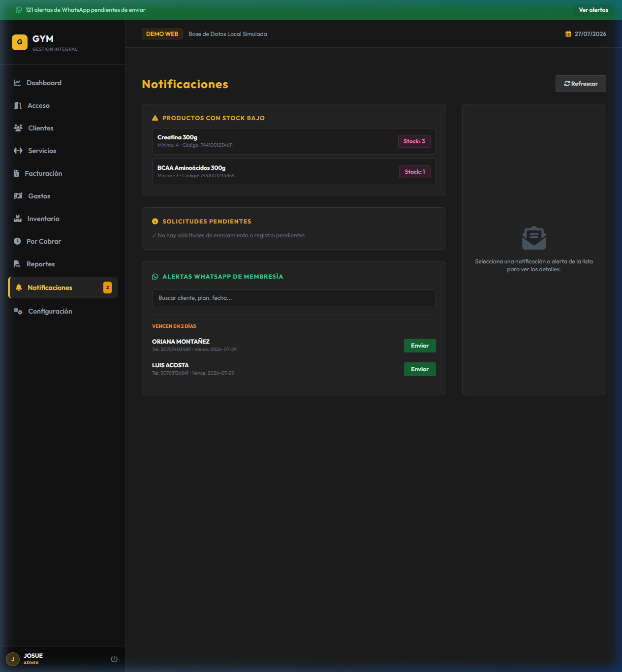The width and height of the screenshot is (622, 672).
Task: Click the JOSUE username label
Action: (33, 656)
